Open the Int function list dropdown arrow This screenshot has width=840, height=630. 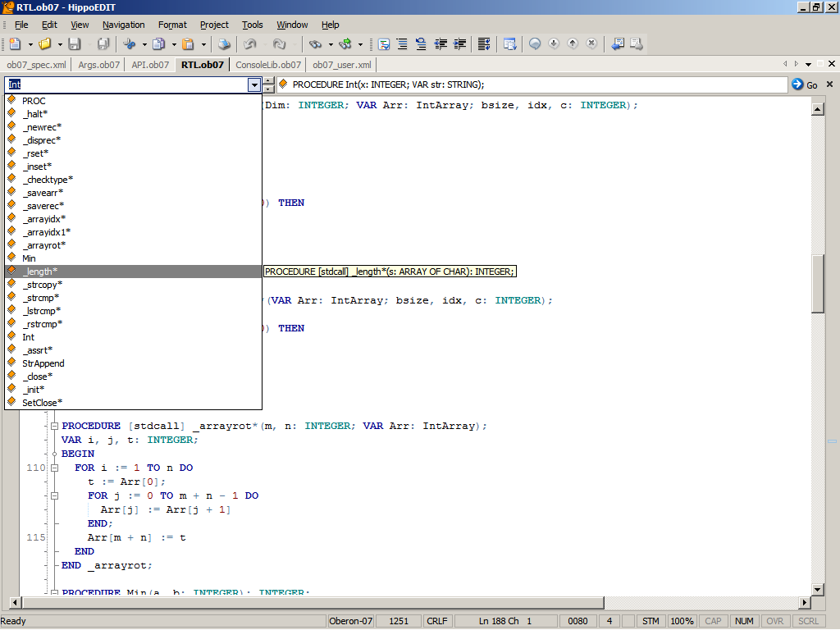click(x=253, y=84)
